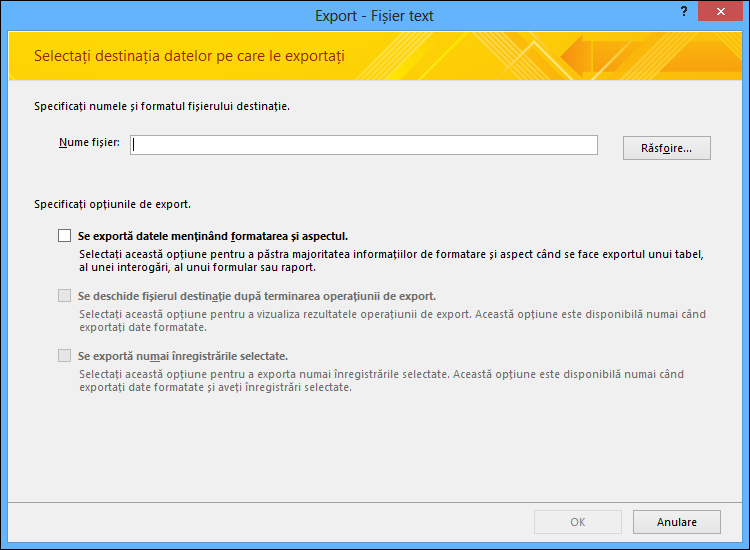Click the Specificați numele și formatul fișierului text
Screen dimensions: 750x550
pos(162,106)
